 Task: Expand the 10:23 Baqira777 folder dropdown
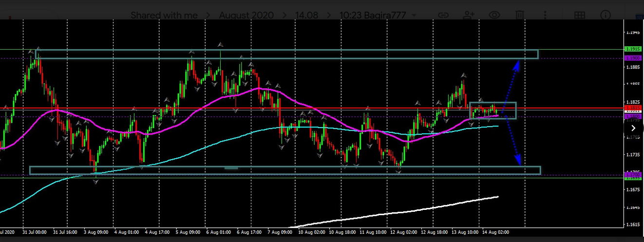pyautogui.click(x=414, y=15)
